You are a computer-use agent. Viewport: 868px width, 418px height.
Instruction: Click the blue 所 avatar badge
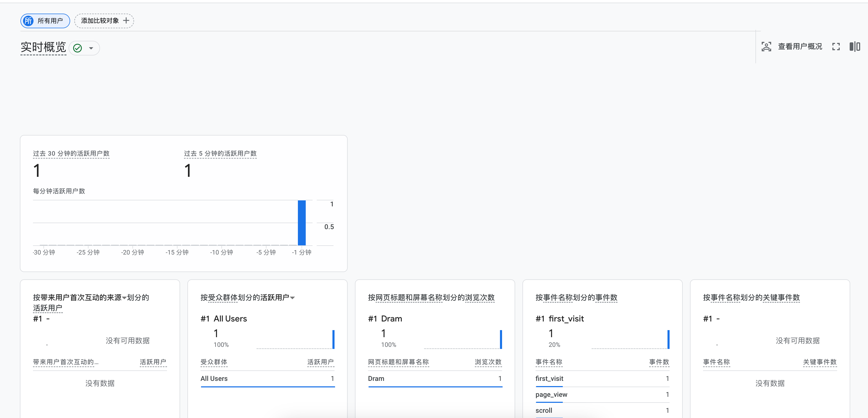tap(29, 21)
